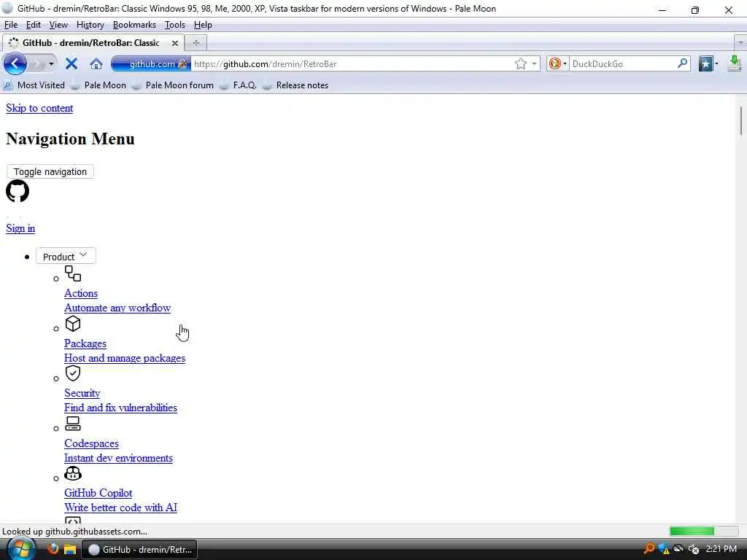The width and height of the screenshot is (747, 560).
Task: Open the Write better code with AI link
Action: point(120,507)
